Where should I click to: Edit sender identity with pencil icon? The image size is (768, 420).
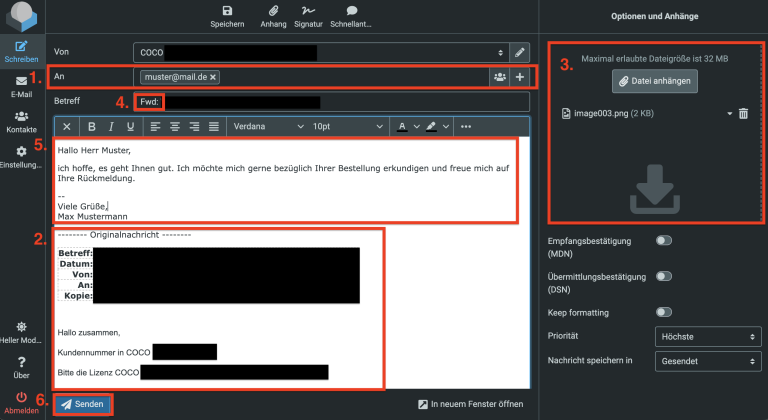(518, 51)
